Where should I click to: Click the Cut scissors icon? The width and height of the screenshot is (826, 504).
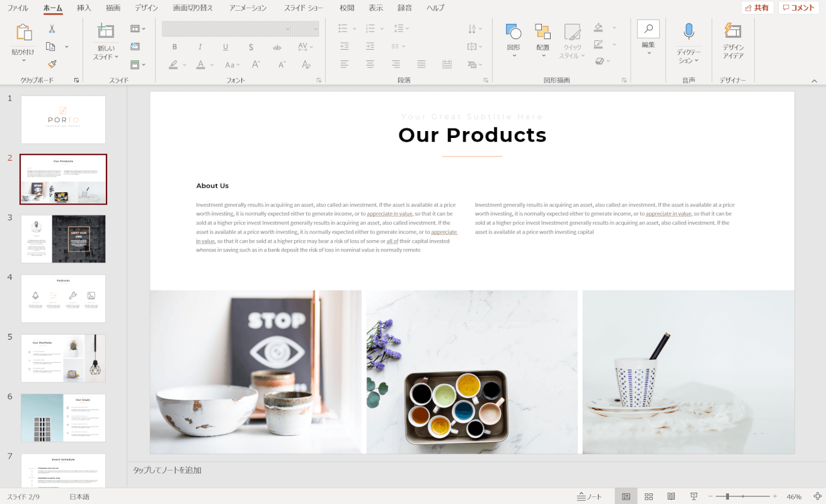[52, 29]
